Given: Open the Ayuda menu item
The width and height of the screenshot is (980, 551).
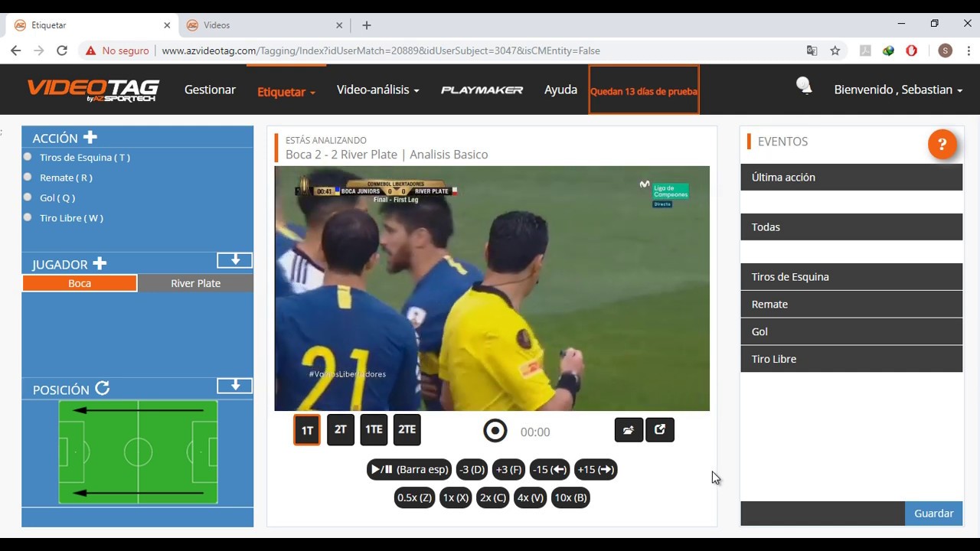Looking at the screenshot, I should [560, 90].
